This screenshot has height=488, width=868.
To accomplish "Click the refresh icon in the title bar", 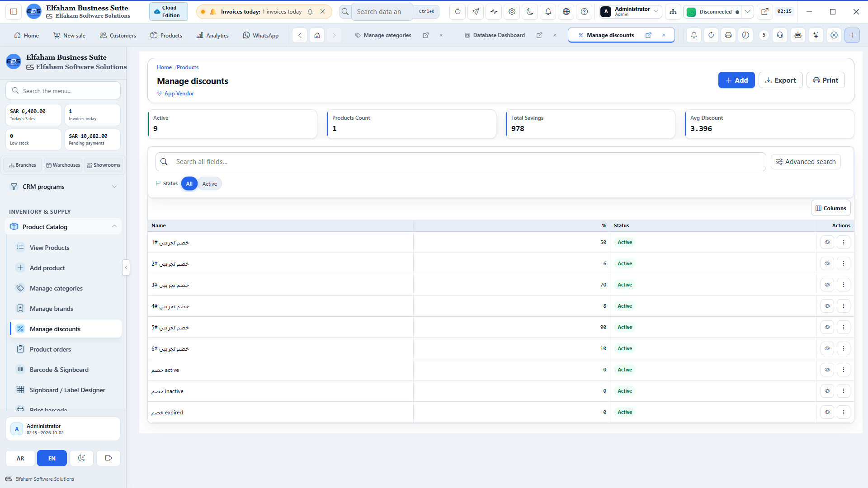I will tap(458, 12).
